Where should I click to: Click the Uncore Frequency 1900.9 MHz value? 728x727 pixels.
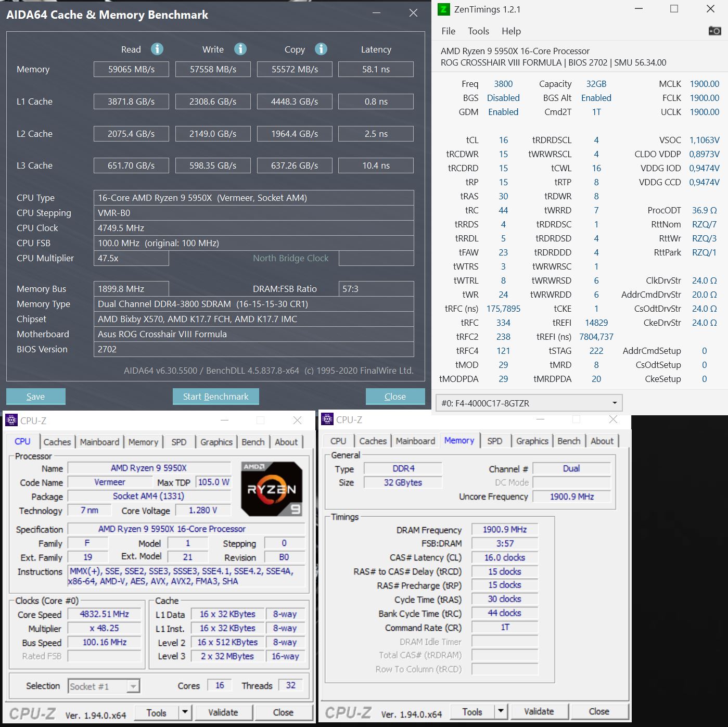(x=571, y=496)
